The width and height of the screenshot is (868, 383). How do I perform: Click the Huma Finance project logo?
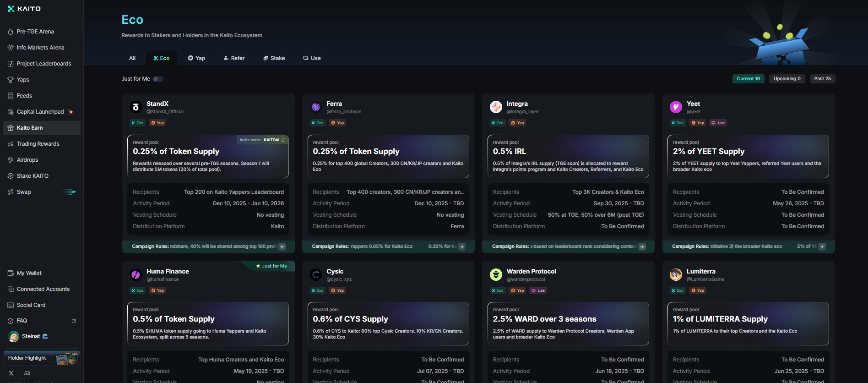(x=136, y=275)
